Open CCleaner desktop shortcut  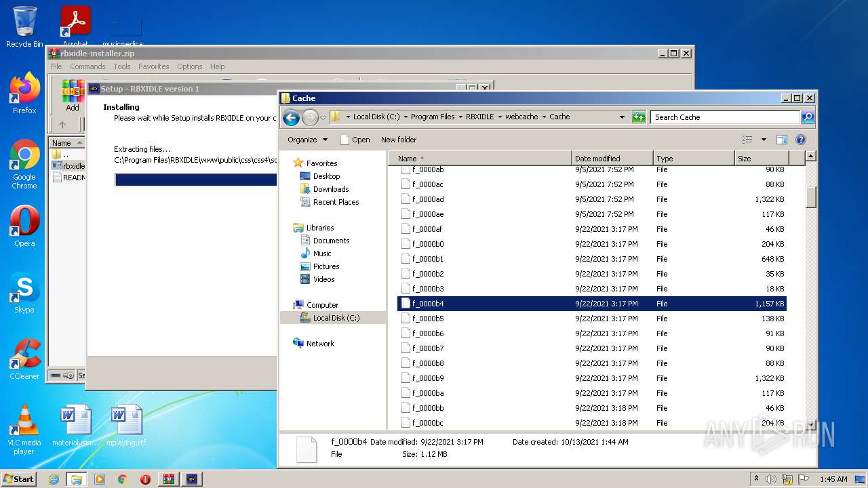click(x=24, y=359)
